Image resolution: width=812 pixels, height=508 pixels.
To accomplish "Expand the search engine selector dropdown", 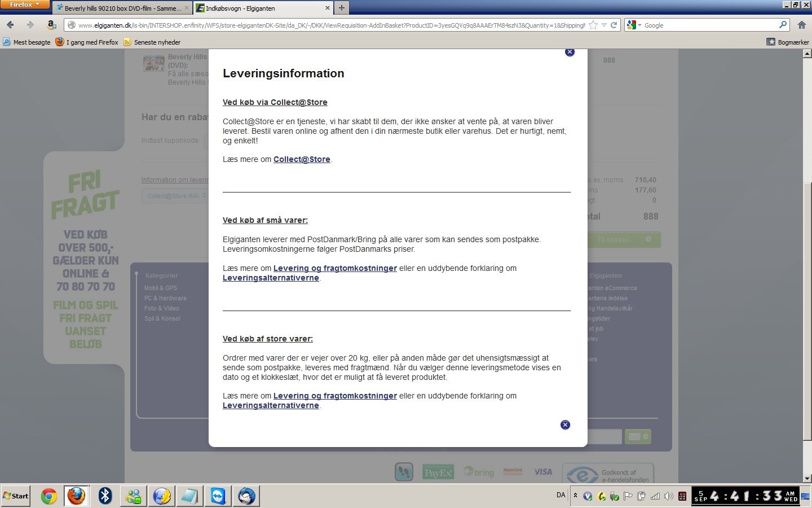I will tap(634, 25).
